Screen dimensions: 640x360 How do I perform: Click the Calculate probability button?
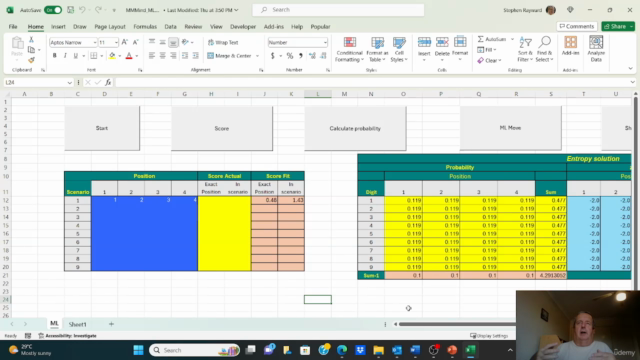coord(355,129)
